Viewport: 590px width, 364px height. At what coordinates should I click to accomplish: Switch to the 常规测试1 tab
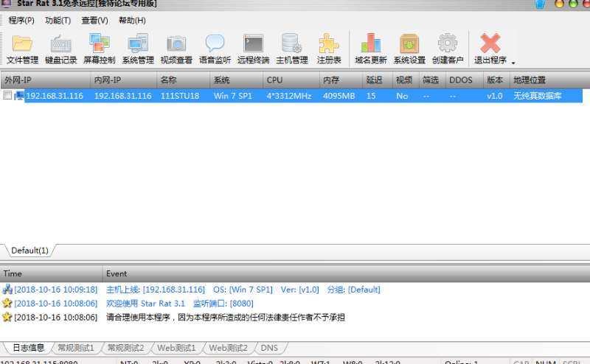pos(76,348)
